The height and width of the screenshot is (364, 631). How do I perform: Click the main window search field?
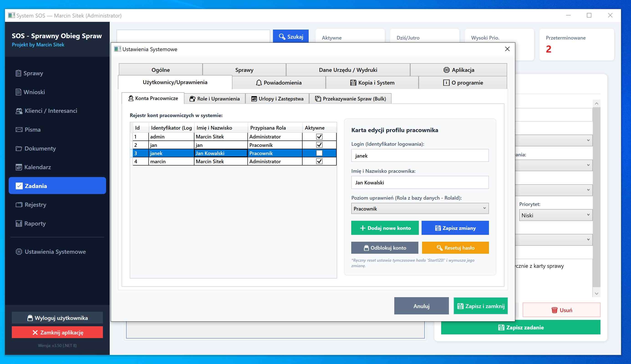coord(193,36)
